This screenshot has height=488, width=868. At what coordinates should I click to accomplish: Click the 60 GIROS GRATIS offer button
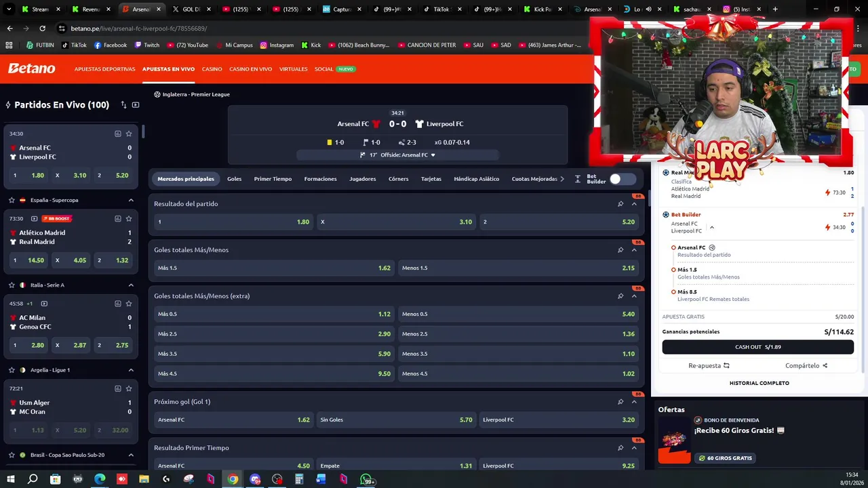click(x=726, y=458)
